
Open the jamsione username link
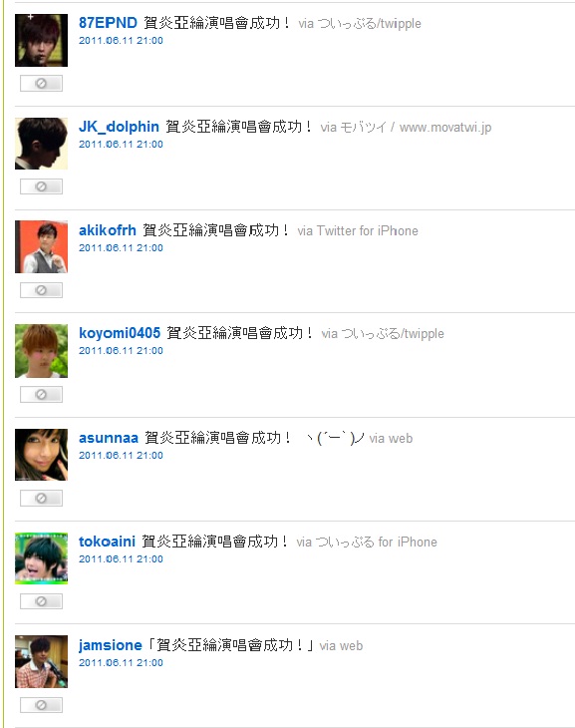(x=110, y=645)
